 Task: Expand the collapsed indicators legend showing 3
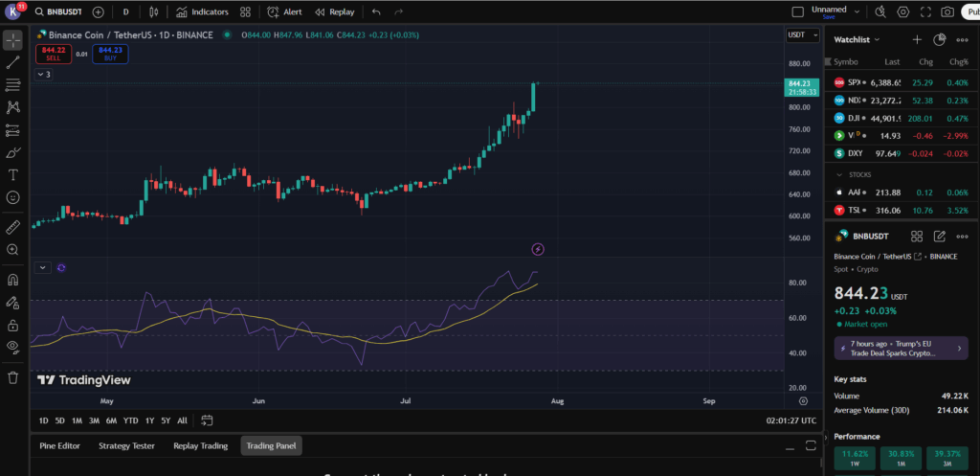click(x=44, y=74)
